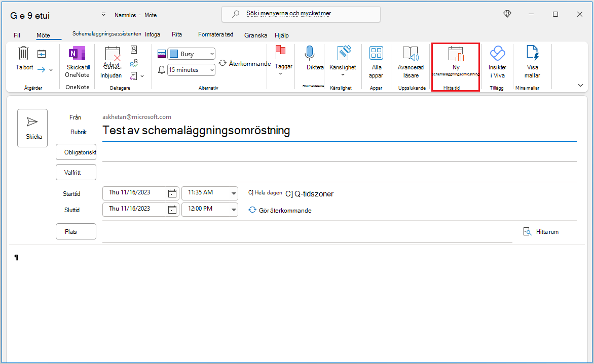The image size is (594, 364).
Task: Select the Möte tab
Action: [43, 35]
